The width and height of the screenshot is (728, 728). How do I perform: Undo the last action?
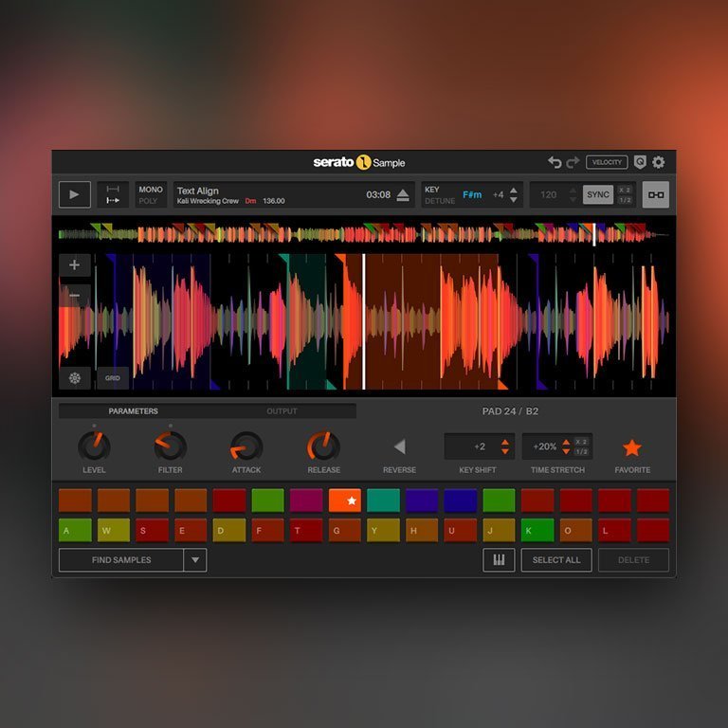click(x=555, y=162)
